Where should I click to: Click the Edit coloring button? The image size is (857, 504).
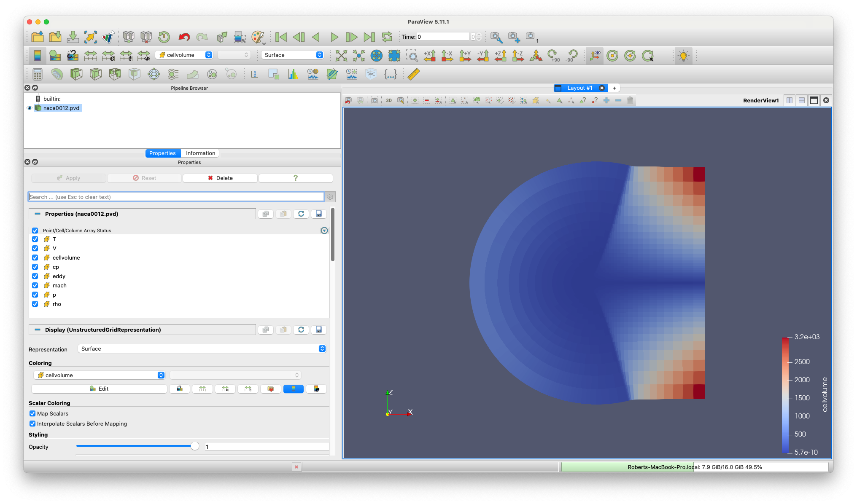point(100,389)
